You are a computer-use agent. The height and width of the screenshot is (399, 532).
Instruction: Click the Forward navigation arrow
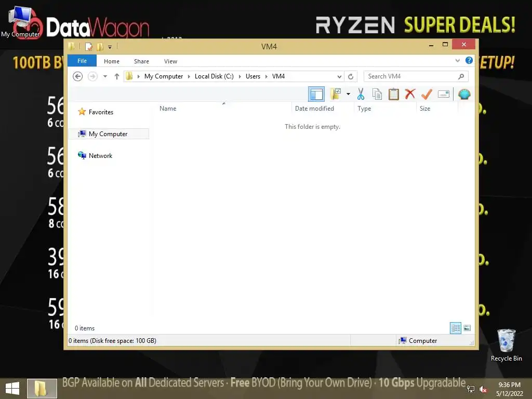92,76
